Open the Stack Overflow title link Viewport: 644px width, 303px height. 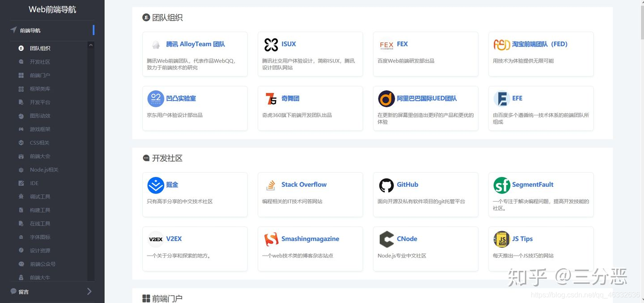pos(304,185)
